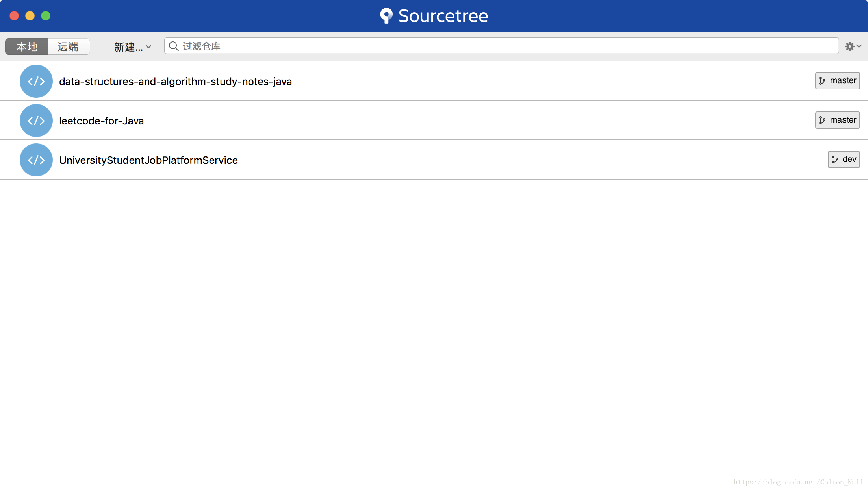Click the master branch button for leetcode-for-Java
The width and height of the screenshot is (868, 490).
tap(837, 120)
